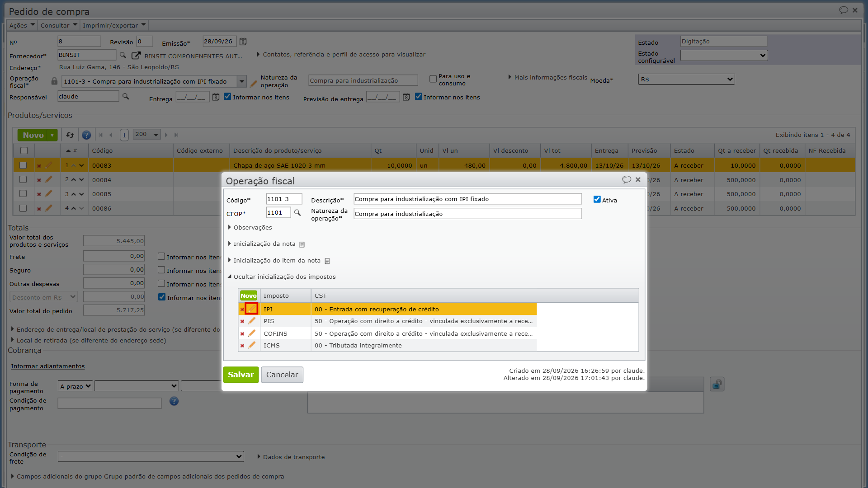Screen dimensions: 868x488
Task: Toggle select-all checkbox in products header
Action: (24, 150)
